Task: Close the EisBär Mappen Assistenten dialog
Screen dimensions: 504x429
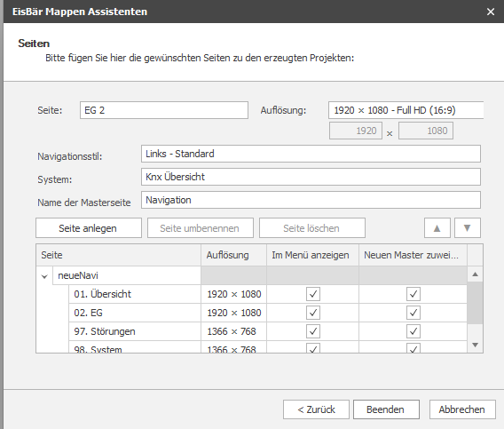Action: pyautogui.click(x=490, y=12)
